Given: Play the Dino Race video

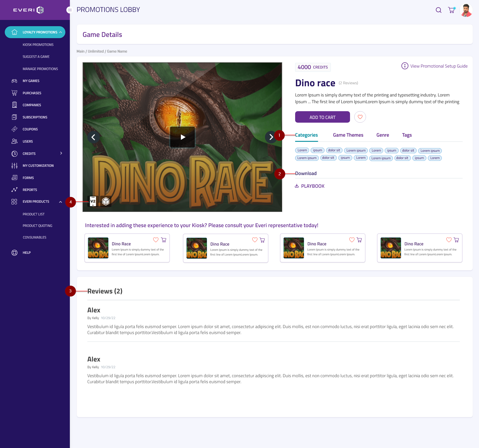Looking at the screenshot, I should [x=182, y=137].
